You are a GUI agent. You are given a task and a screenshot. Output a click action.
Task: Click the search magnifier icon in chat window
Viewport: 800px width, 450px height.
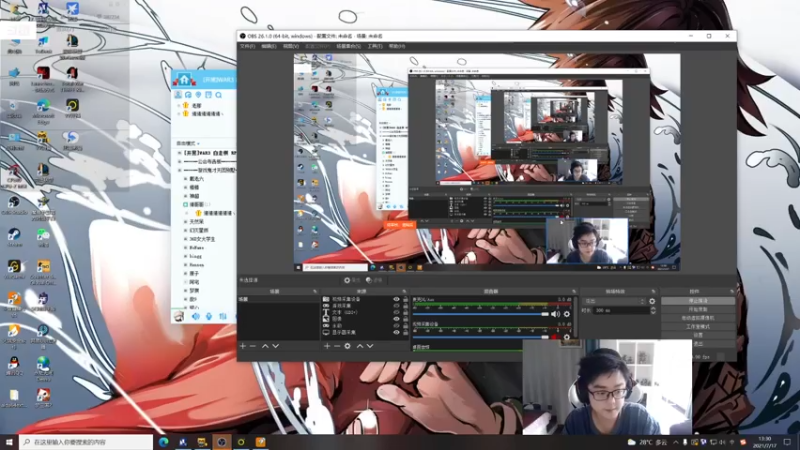click(x=218, y=95)
